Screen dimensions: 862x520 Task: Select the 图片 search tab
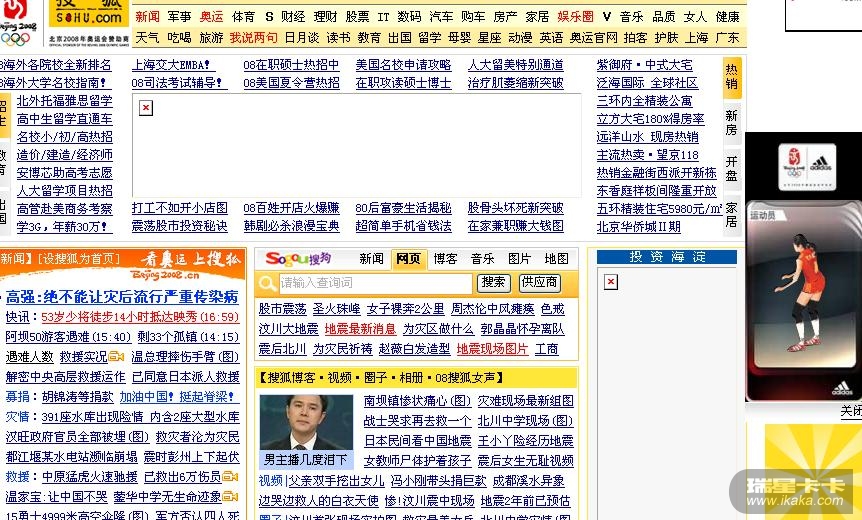point(519,258)
